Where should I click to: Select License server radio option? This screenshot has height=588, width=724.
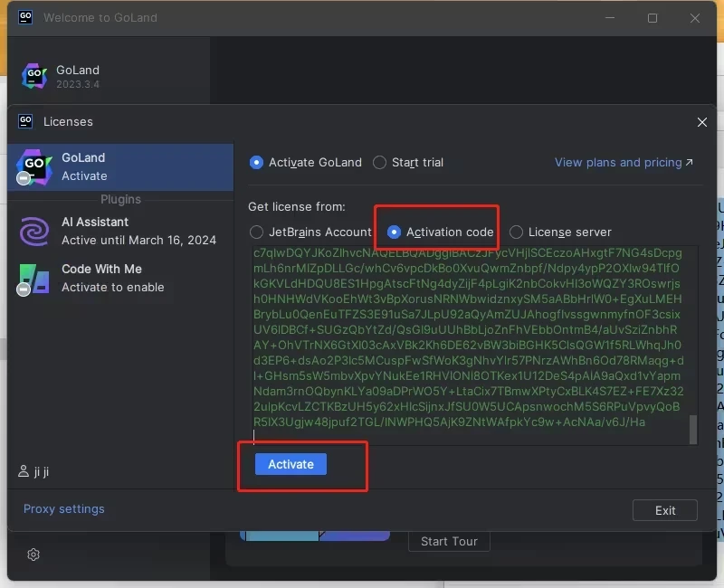pos(516,232)
